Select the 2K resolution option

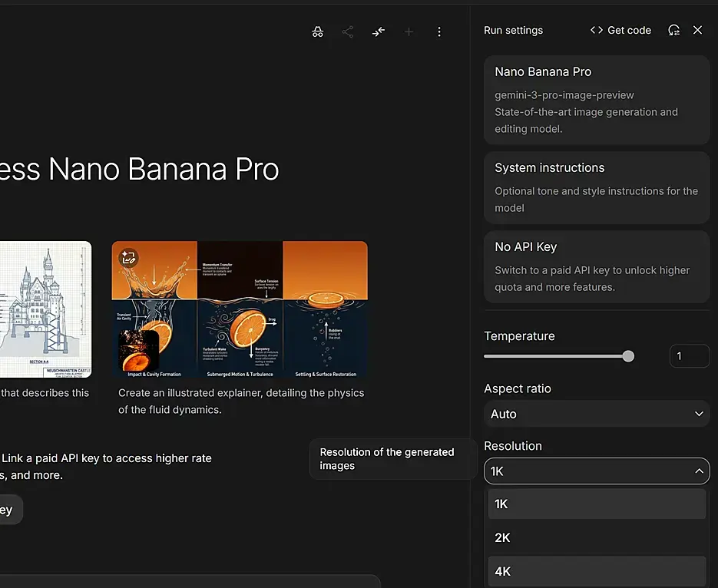click(597, 537)
